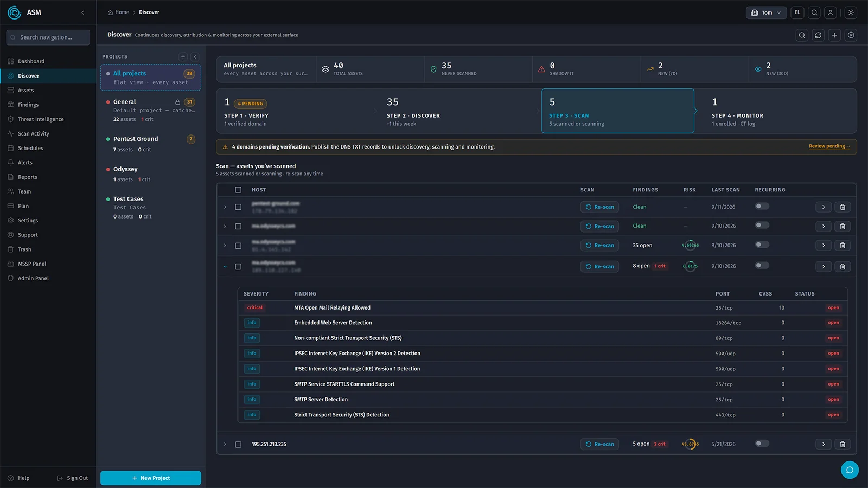Click the ASM logo icon
The width and height of the screenshot is (868, 488).
click(15, 12)
